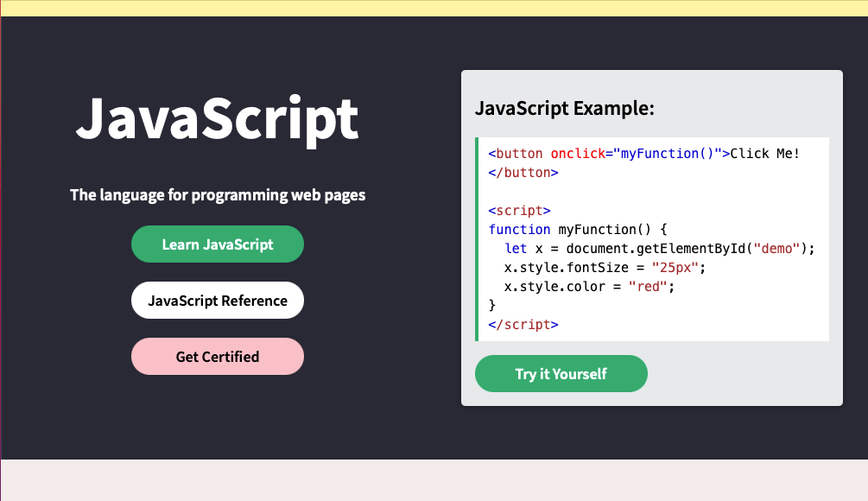Click the opening <script> tag line

pyautogui.click(x=519, y=211)
